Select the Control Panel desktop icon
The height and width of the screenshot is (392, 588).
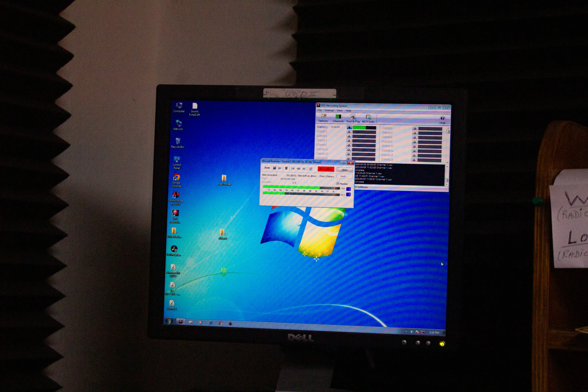177,163
